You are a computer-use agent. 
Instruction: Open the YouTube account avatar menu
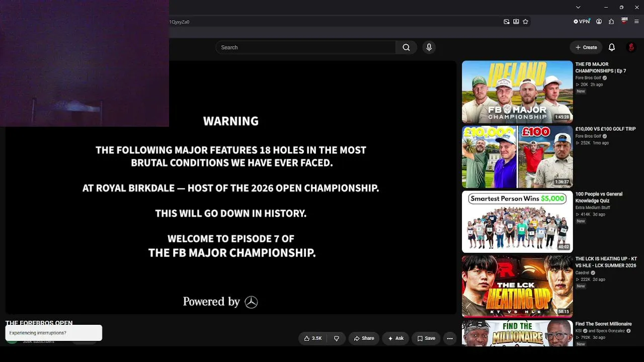[631, 47]
